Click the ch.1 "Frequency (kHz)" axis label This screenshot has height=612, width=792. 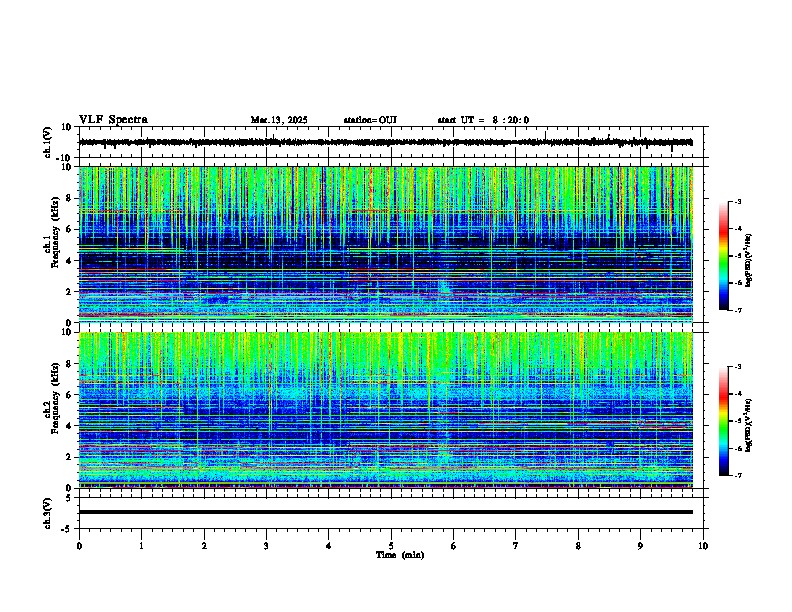[55, 232]
